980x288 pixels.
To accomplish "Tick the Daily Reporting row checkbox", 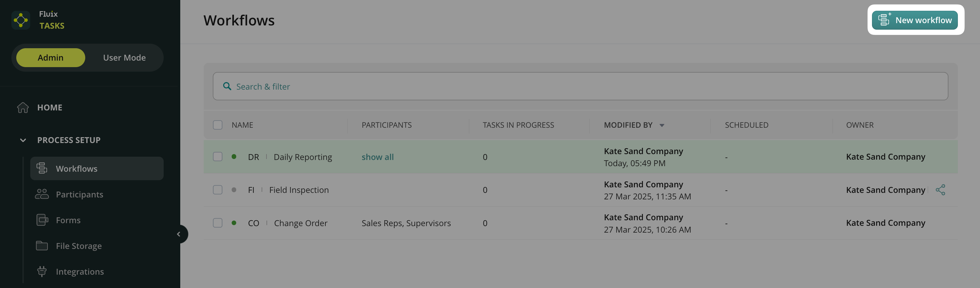I will pos(218,157).
